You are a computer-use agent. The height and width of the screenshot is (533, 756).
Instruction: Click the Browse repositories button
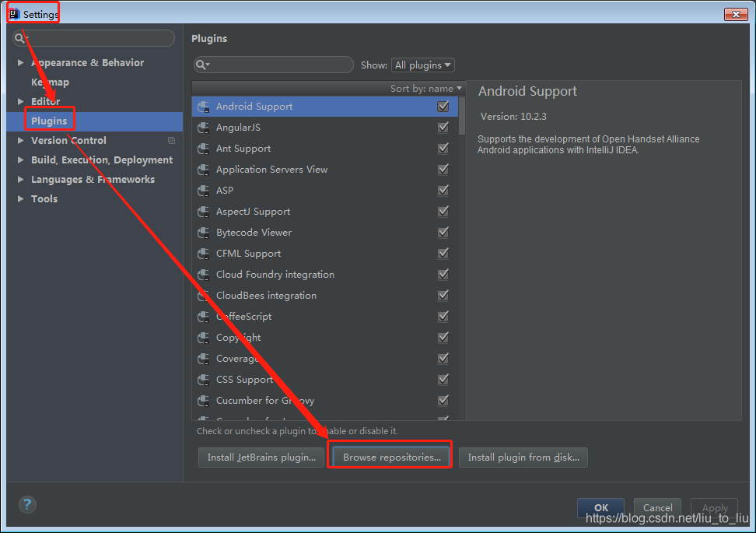[x=392, y=458]
